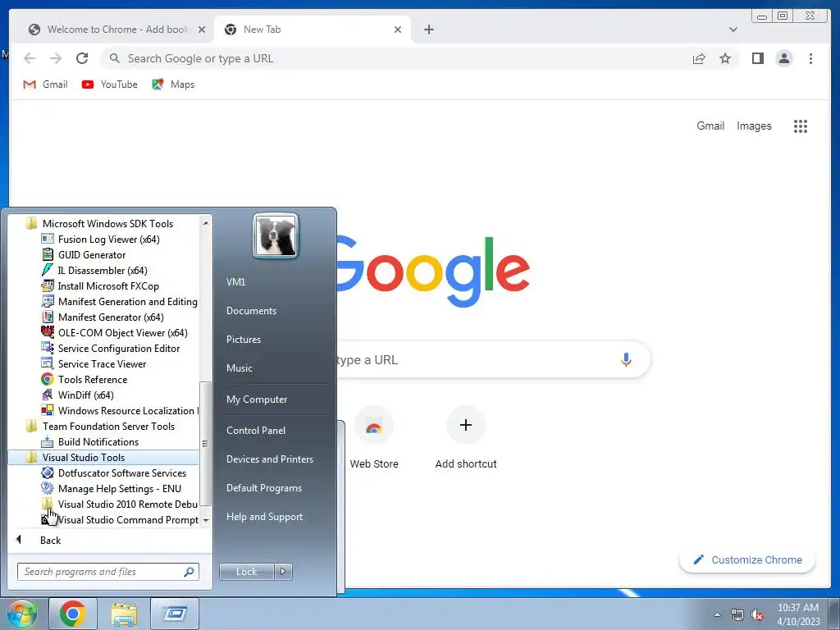The height and width of the screenshot is (630, 840).
Task: Click Customize Chrome button
Action: coord(747,559)
